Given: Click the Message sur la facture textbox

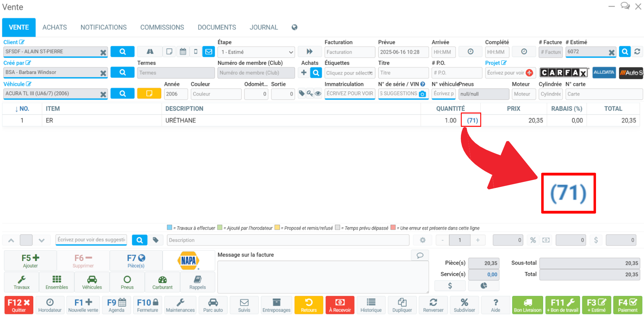Looking at the screenshot, I should point(322,277).
